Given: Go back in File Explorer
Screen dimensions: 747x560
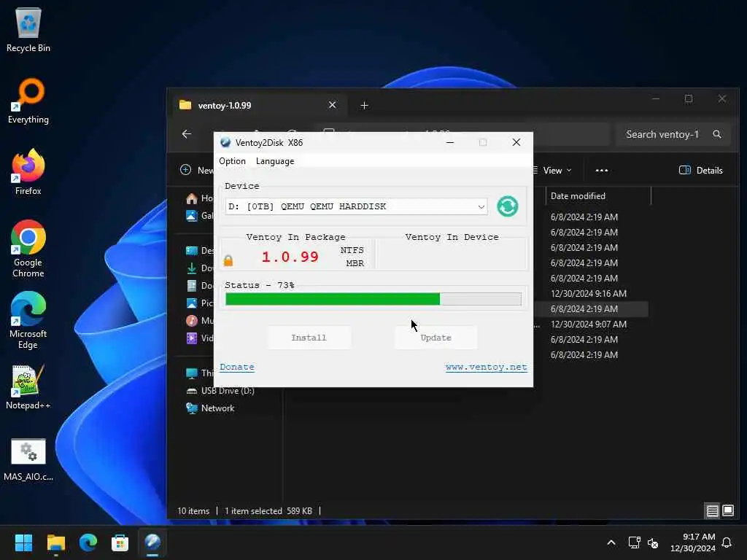Looking at the screenshot, I should tap(187, 134).
